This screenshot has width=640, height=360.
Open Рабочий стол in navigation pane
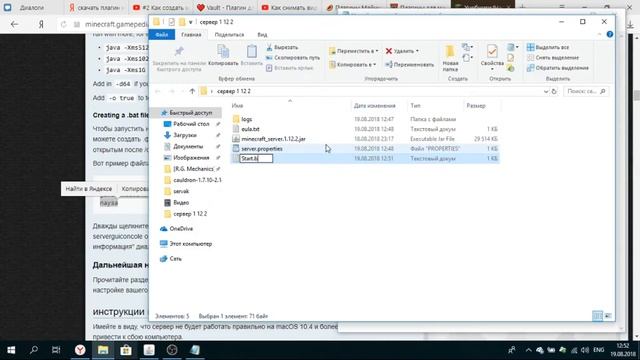coord(191,124)
